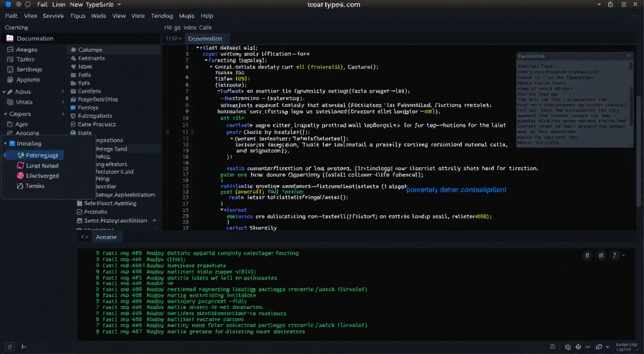Open the New menu in title bar
This screenshot has height=354, width=644.
[x=76, y=5]
